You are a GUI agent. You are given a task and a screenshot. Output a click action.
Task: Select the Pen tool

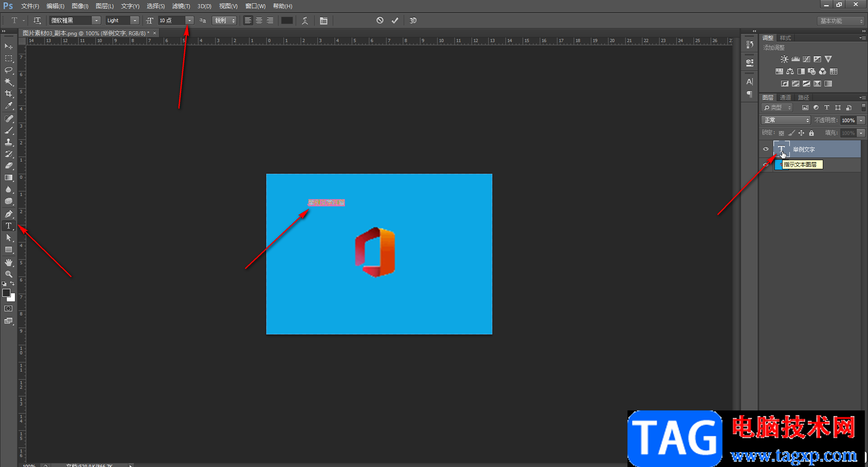coord(9,214)
